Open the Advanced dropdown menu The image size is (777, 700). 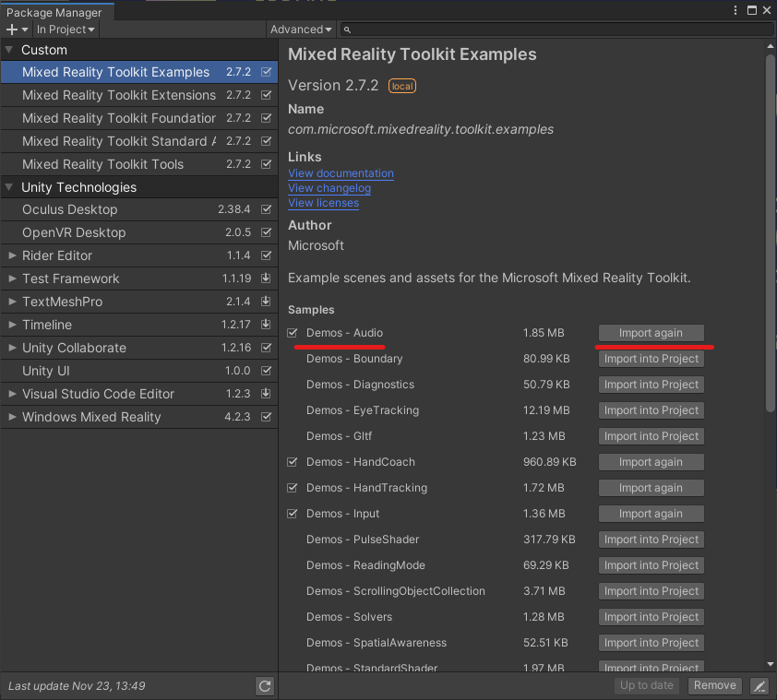pyautogui.click(x=301, y=30)
